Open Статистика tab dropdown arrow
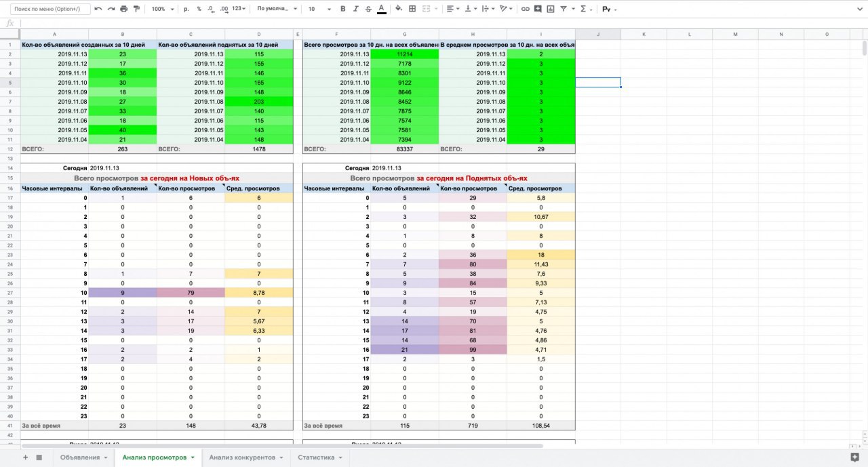 341,458
